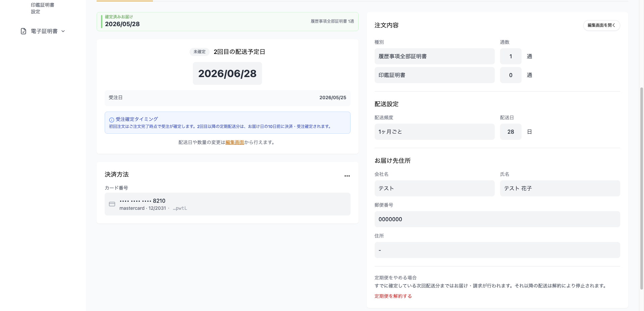Click the 履歴事項全部証明書 type field
The width and height of the screenshot is (644, 311).
pos(434,56)
